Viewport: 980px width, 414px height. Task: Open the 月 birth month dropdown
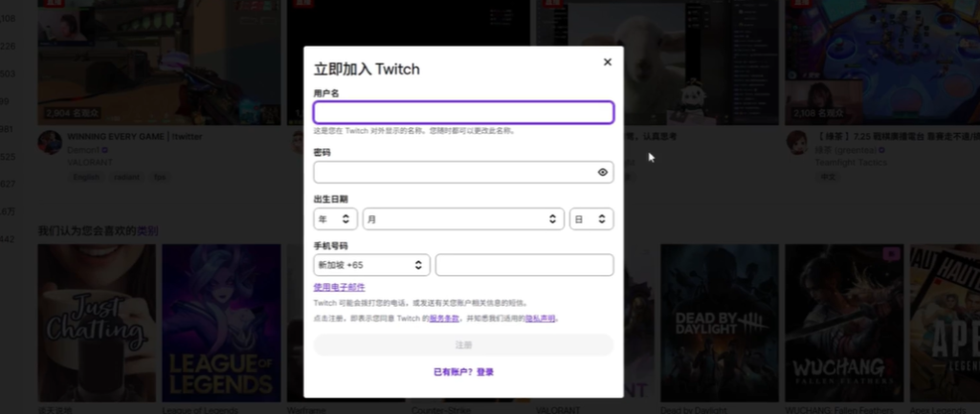point(463,219)
